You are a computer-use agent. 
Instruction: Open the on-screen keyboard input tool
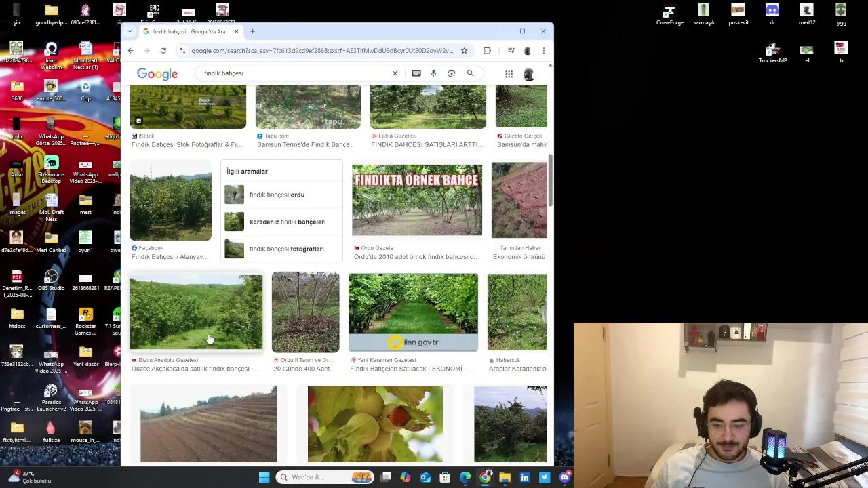pyautogui.click(x=416, y=73)
